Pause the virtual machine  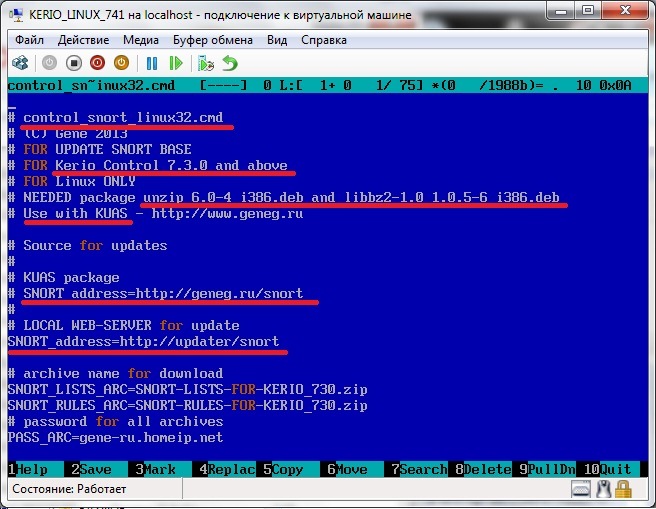click(x=153, y=62)
